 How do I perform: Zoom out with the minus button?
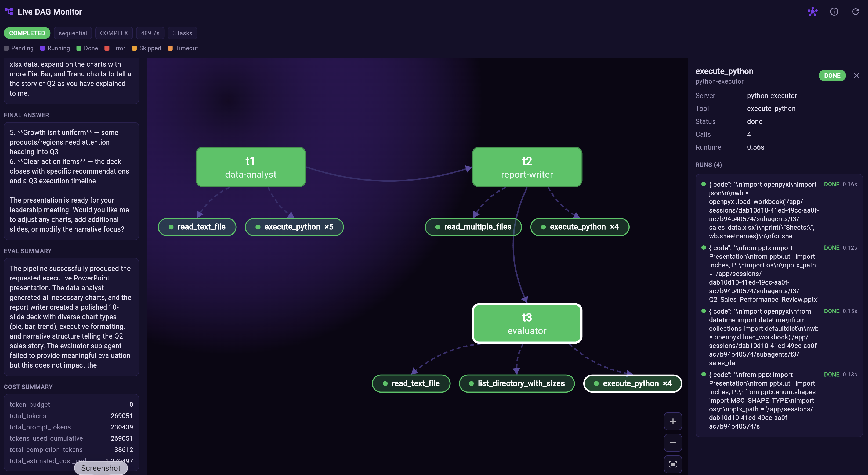(672, 443)
